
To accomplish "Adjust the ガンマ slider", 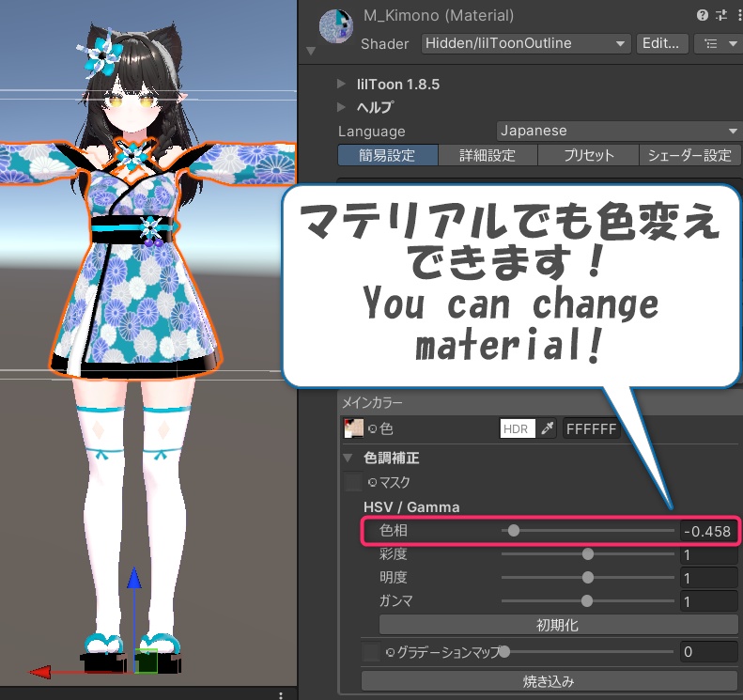I will click(x=588, y=601).
